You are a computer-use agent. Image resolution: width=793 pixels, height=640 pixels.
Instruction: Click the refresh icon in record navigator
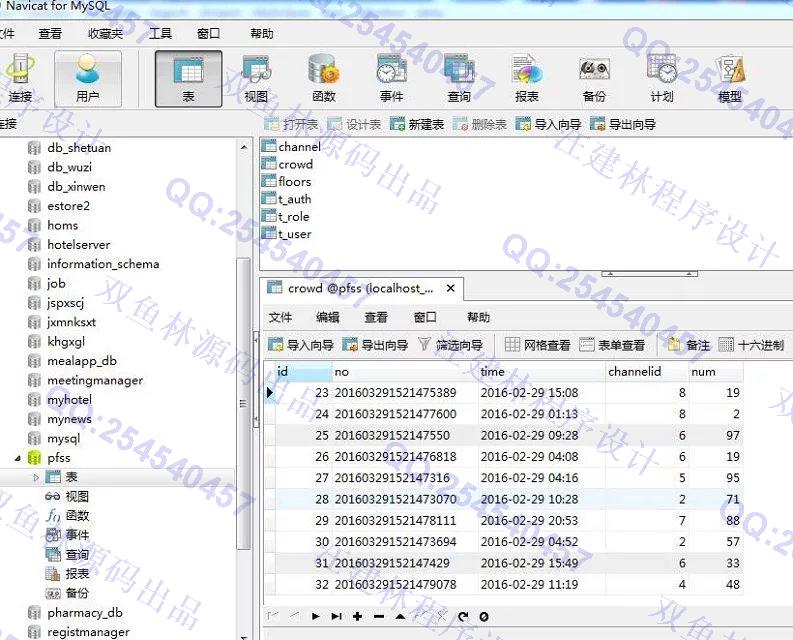pyautogui.click(x=463, y=616)
